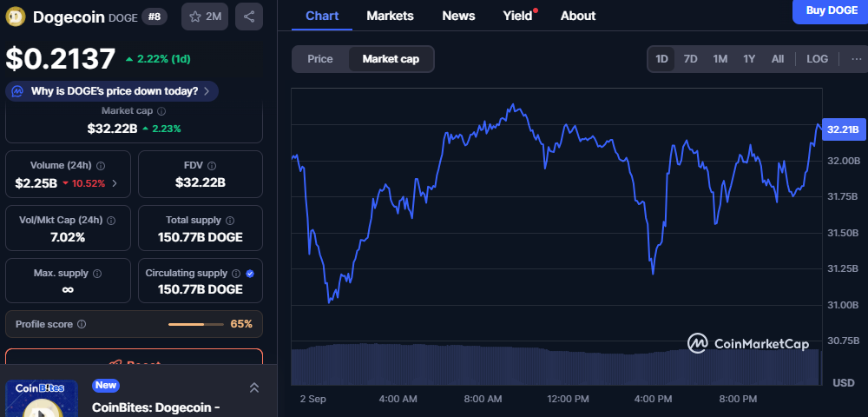This screenshot has height=417, width=868.
Task: Open the Markets tab
Action: (x=390, y=16)
